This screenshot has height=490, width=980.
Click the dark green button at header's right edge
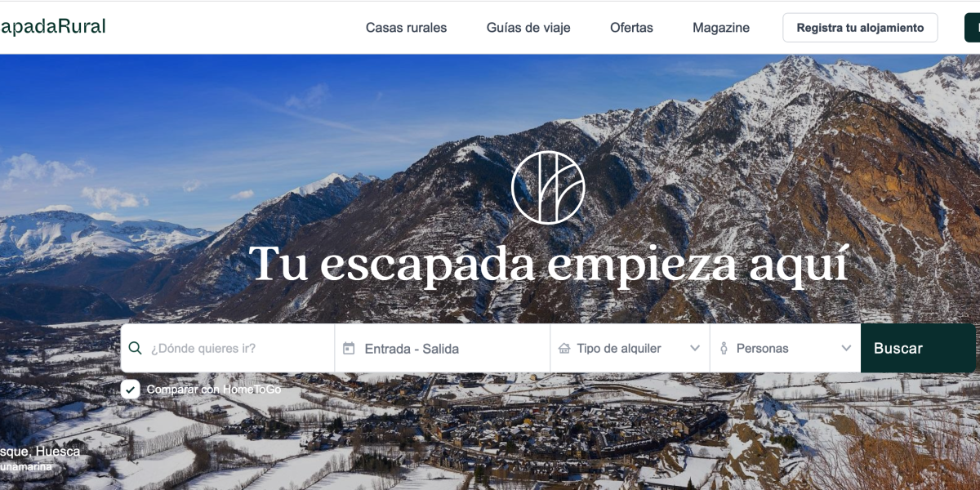click(x=972, y=28)
